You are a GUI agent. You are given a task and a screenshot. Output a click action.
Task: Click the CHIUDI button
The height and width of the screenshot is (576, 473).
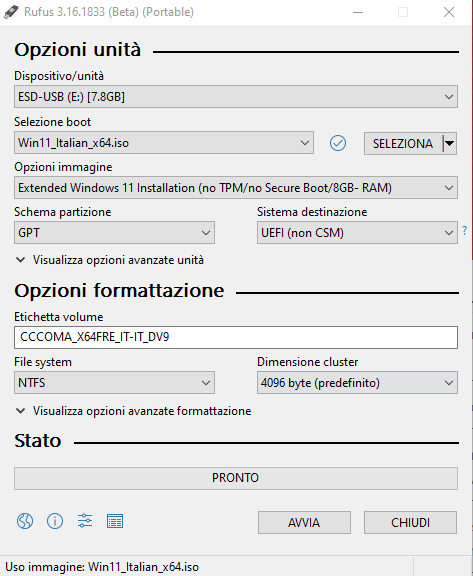[x=410, y=522]
